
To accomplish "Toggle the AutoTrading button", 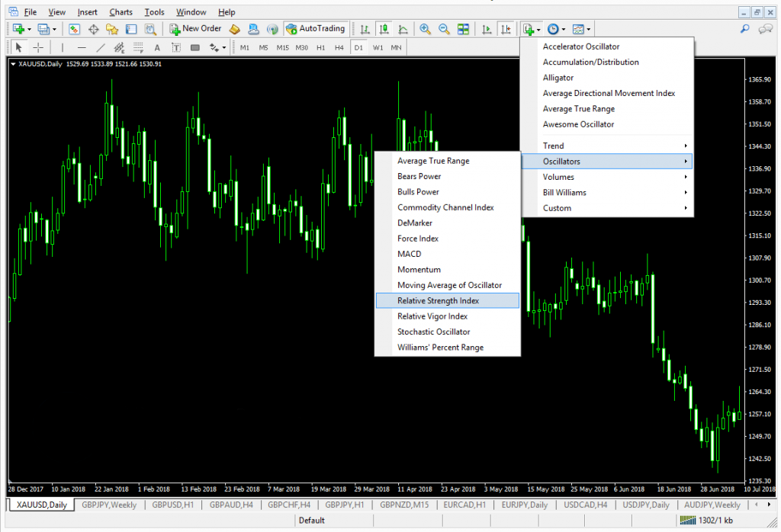I will pos(316,29).
